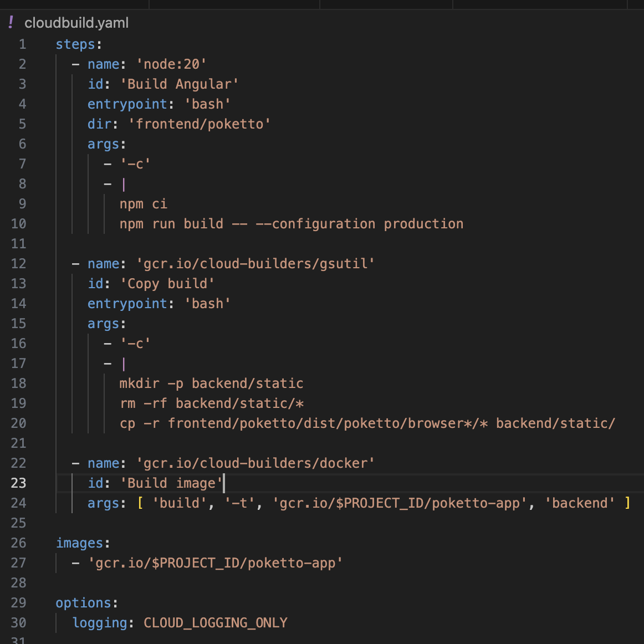Click the 'backend' argument on line 24

pyautogui.click(x=580, y=503)
